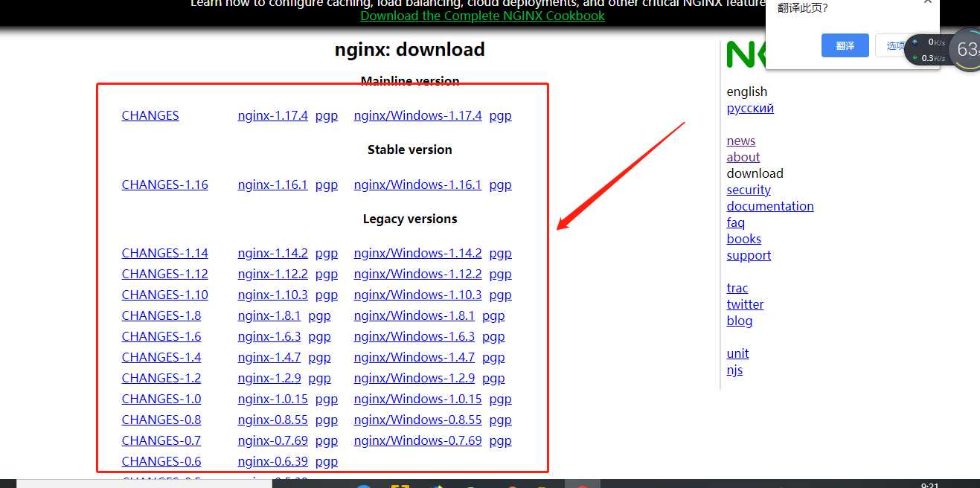980x488 pixels.
Task: Download nginx/Windows-1.16.1
Action: (418, 184)
